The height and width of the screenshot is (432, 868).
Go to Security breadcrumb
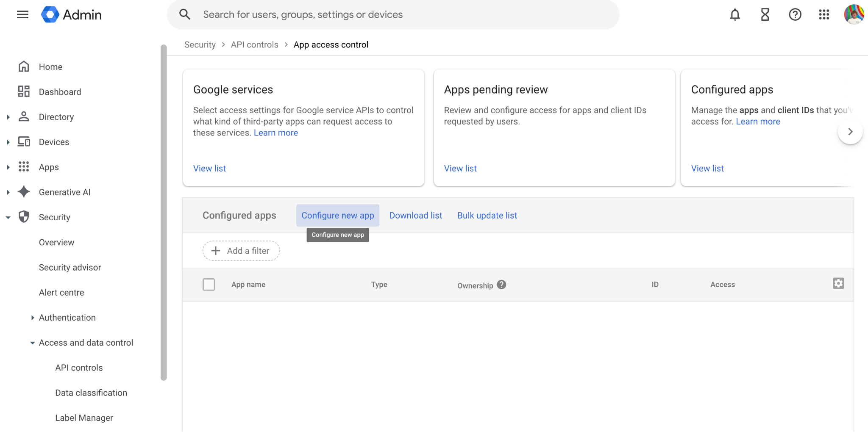tap(200, 44)
